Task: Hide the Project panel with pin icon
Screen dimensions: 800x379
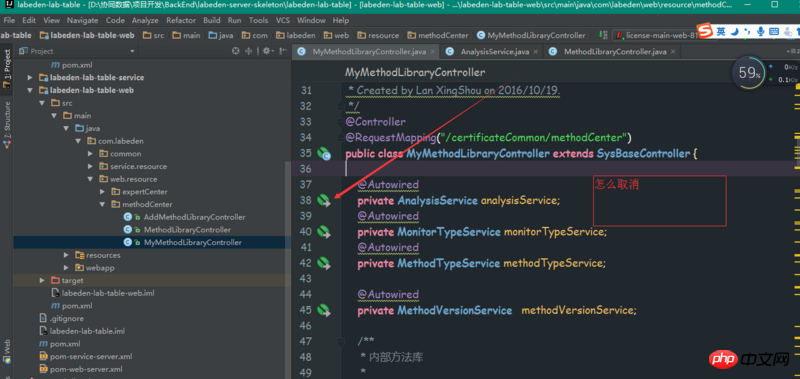Action: pos(283,51)
